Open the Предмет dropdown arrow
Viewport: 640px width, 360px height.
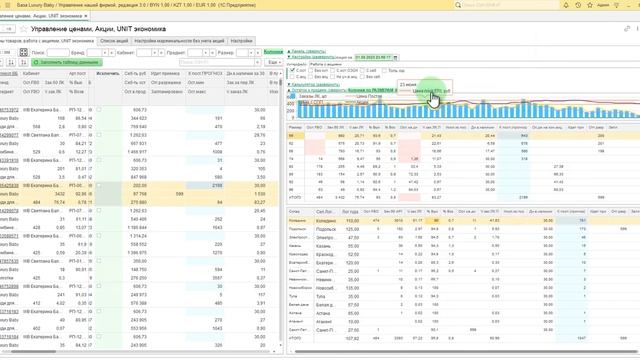[206, 53]
